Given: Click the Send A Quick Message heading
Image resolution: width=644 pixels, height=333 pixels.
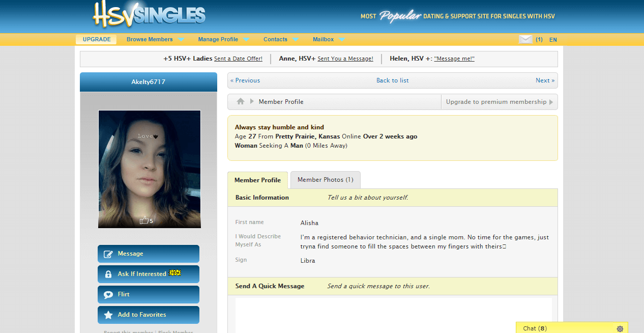Looking at the screenshot, I should [x=270, y=286].
